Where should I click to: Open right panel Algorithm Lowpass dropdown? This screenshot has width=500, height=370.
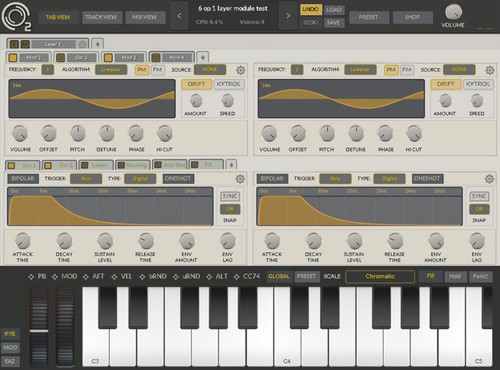click(x=360, y=70)
